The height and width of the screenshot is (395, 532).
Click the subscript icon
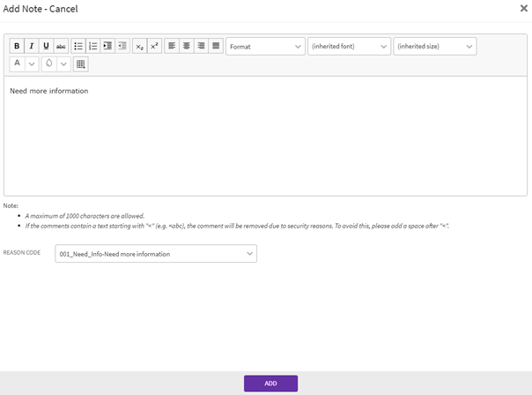coord(139,46)
